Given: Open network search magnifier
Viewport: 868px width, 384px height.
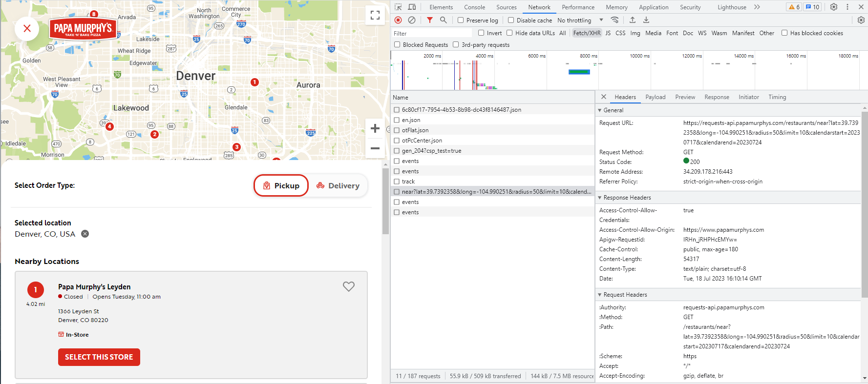Looking at the screenshot, I should pyautogui.click(x=443, y=20).
